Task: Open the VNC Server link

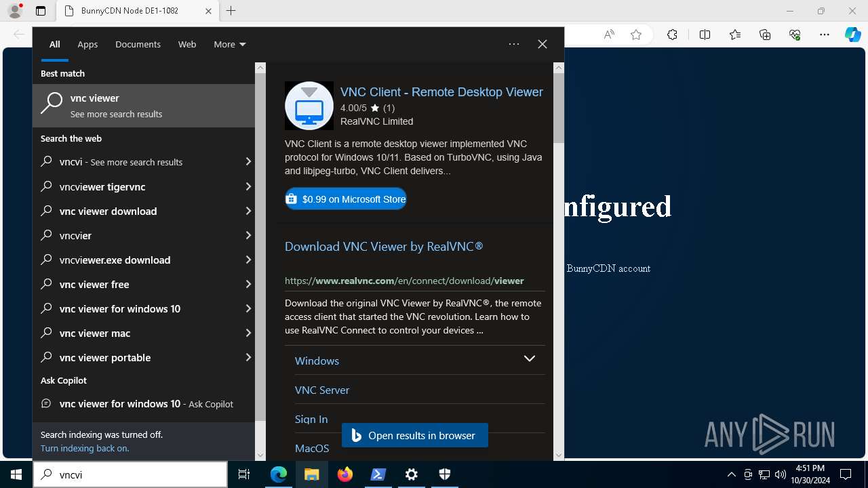Action: pos(322,390)
